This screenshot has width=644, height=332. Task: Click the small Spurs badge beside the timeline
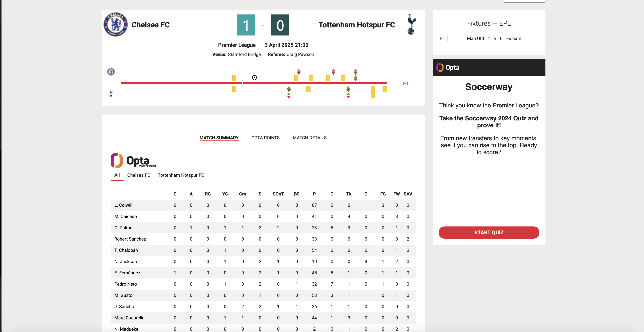(x=111, y=94)
